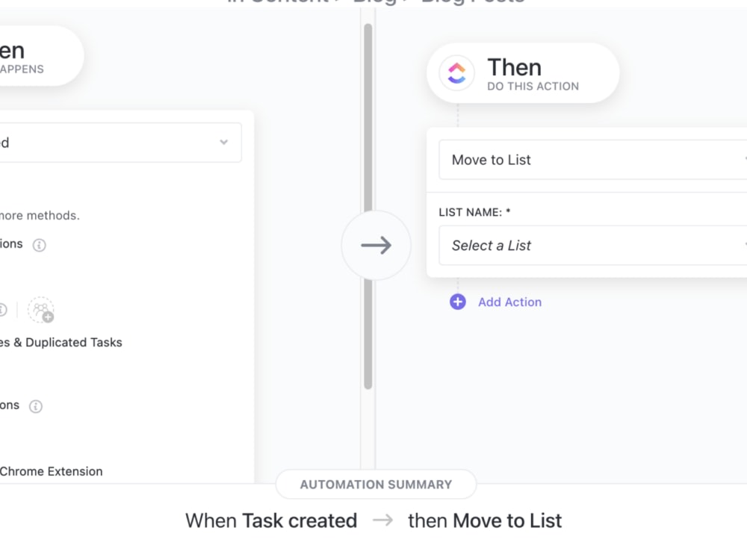Click the dashed add-people icon with plus badge

[x=41, y=310]
